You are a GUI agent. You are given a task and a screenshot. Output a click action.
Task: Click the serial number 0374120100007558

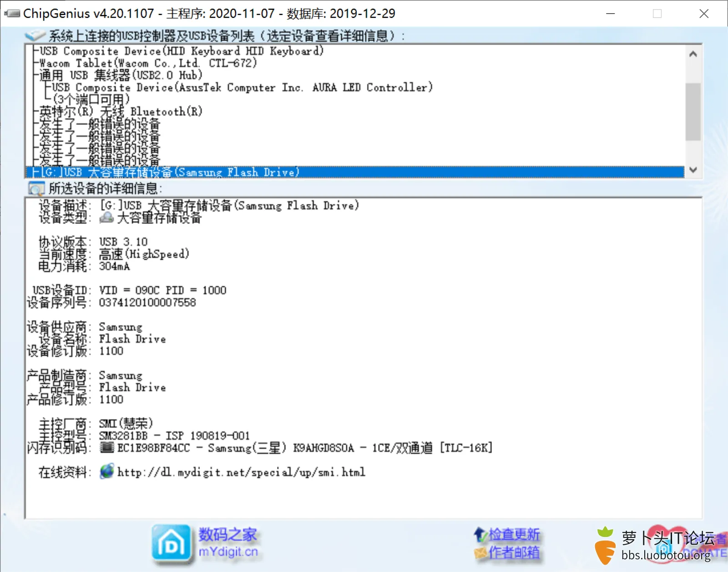click(147, 303)
